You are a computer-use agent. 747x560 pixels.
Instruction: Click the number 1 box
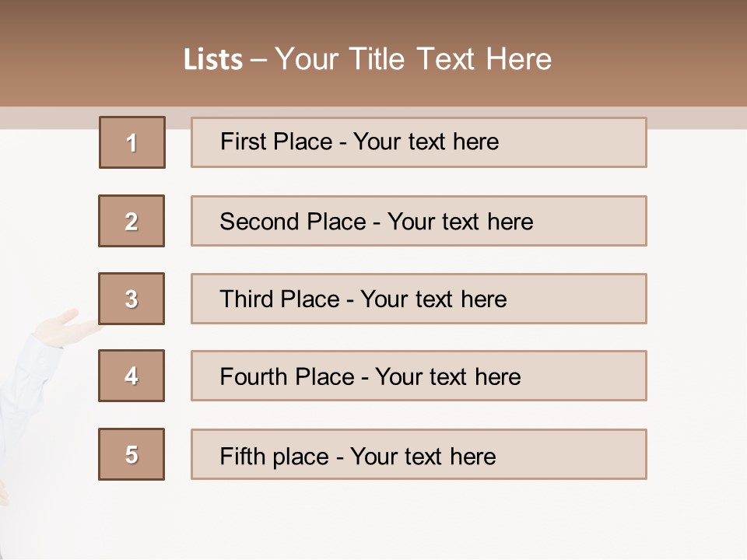132,142
